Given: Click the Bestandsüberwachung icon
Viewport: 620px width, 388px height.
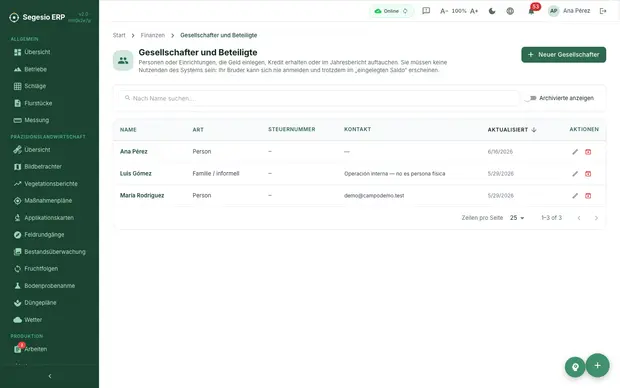Looking at the screenshot, I should (17, 252).
